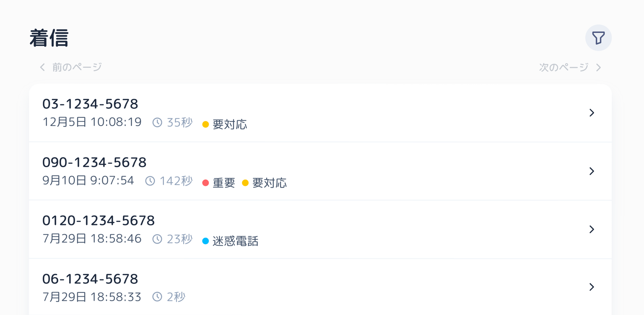Open the filter icon at top right
Image resolution: width=644 pixels, height=315 pixels.
(598, 38)
